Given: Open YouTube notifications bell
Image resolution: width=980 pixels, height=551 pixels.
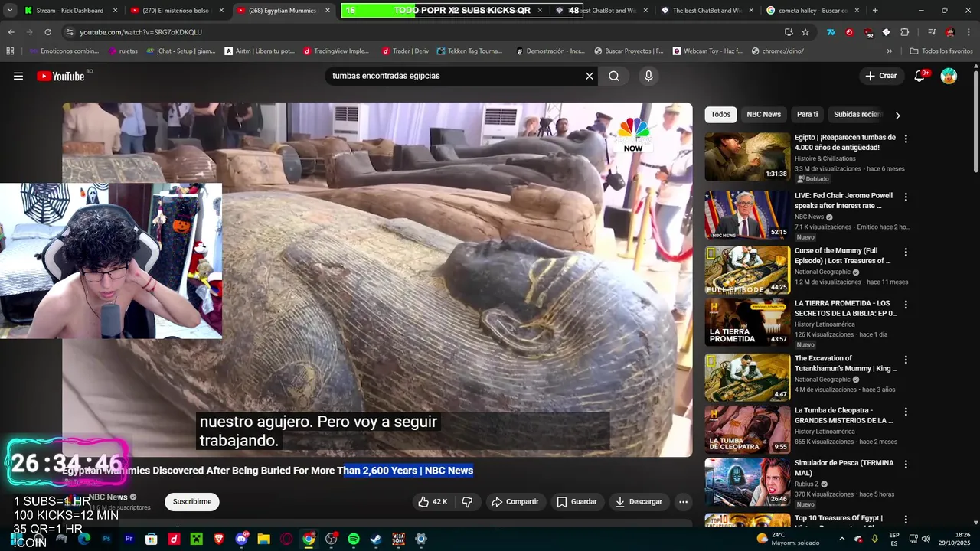Looking at the screenshot, I should point(920,76).
